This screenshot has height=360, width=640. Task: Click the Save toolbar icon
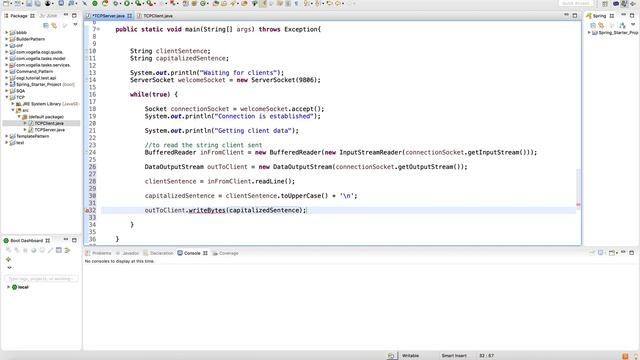coord(29,3)
